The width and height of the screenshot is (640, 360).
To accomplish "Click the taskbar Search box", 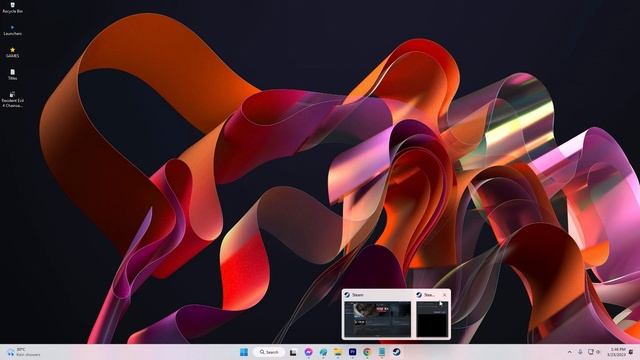I will 269,352.
